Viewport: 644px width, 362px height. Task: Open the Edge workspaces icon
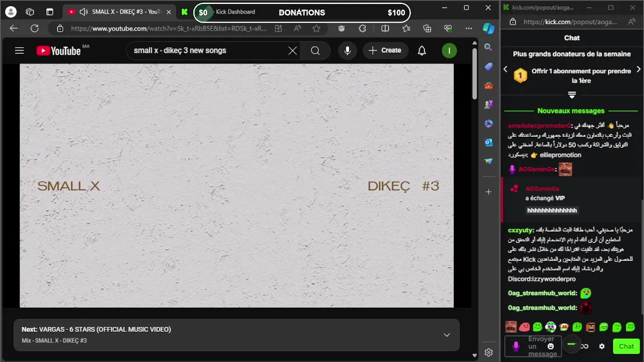(30, 12)
